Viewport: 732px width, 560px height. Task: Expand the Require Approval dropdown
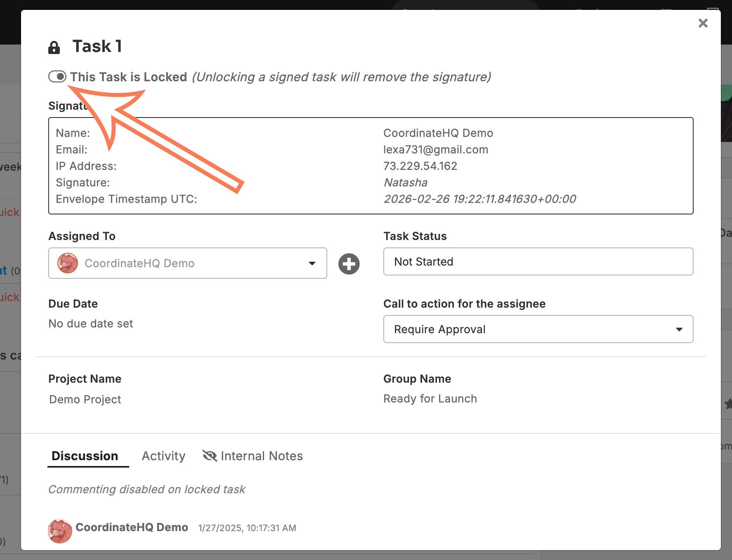538,329
